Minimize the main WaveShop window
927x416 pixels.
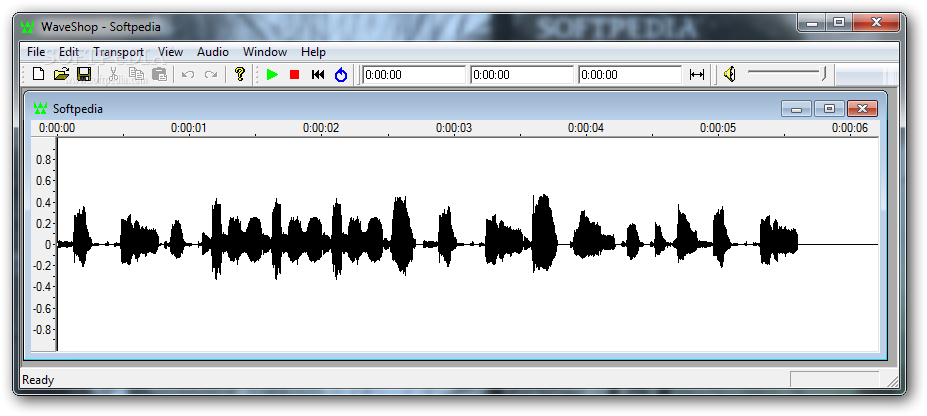click(812, 24)
